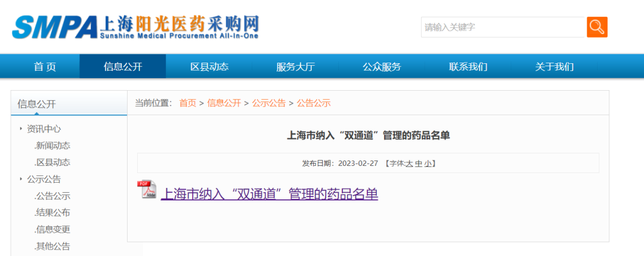644x256 pixels.
Task: Set font size to large 大
Action: click(409, 164)
